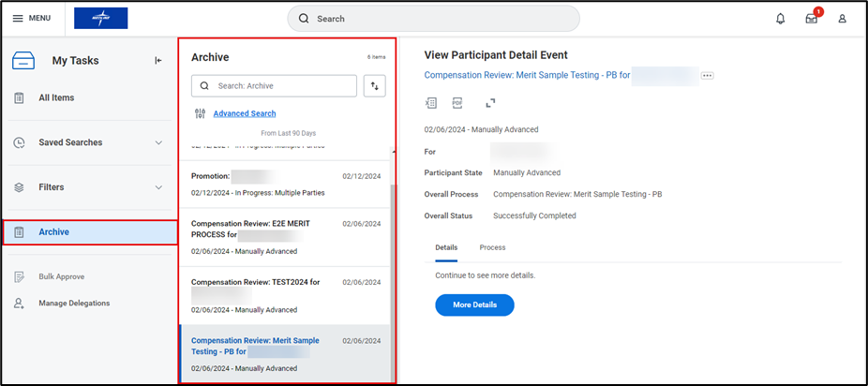Click the company logo home icon
This screenshot has height=386, width=868.
pos(100,19)
